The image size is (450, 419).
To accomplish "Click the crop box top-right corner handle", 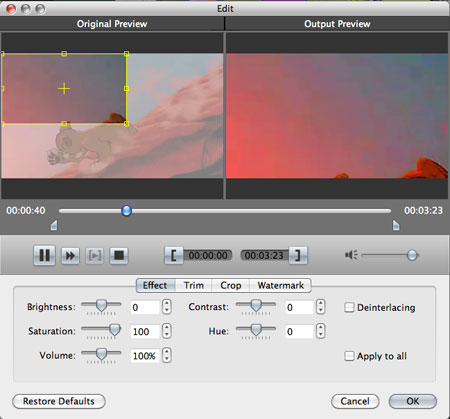I will click(x=126, y=53).
